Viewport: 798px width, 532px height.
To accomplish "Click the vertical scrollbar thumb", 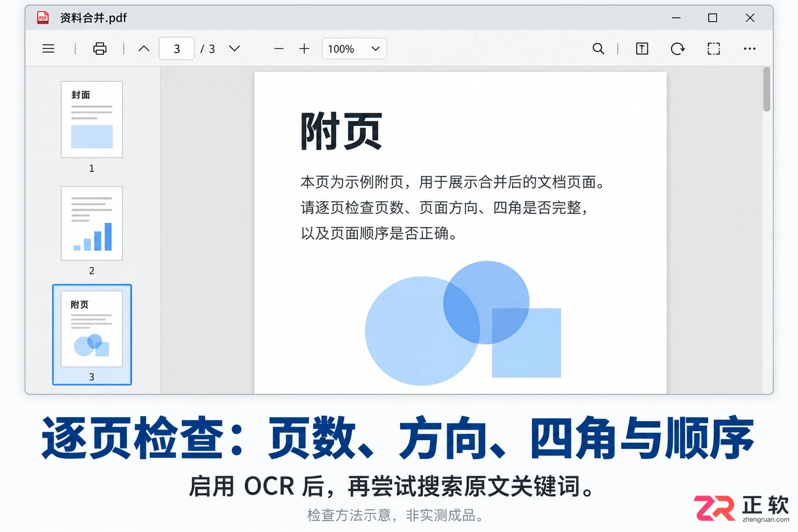I will point(767,90).
